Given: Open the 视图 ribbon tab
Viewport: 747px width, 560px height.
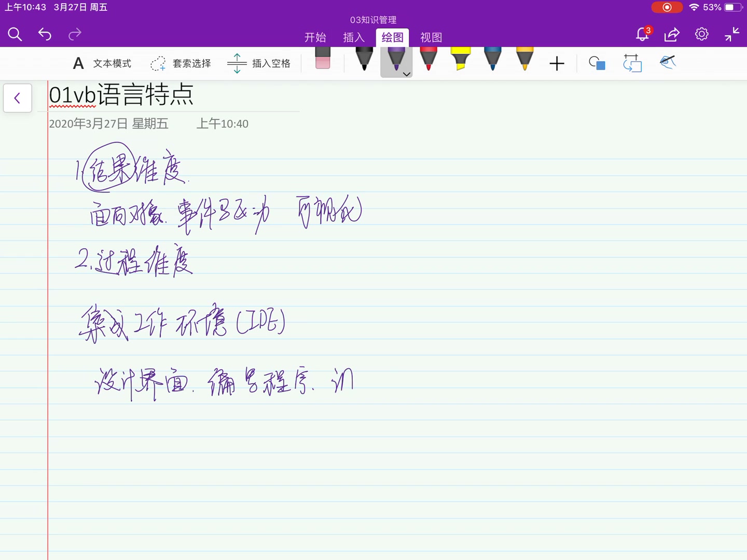Looking at the screenshot, I should pos(431,37).
